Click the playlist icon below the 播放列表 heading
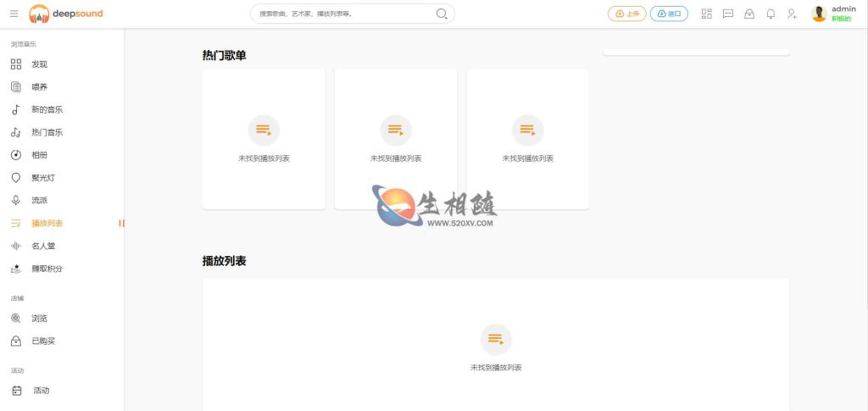Image resolution: width=868 pixels, height=411 pixels. click(496, 339)
